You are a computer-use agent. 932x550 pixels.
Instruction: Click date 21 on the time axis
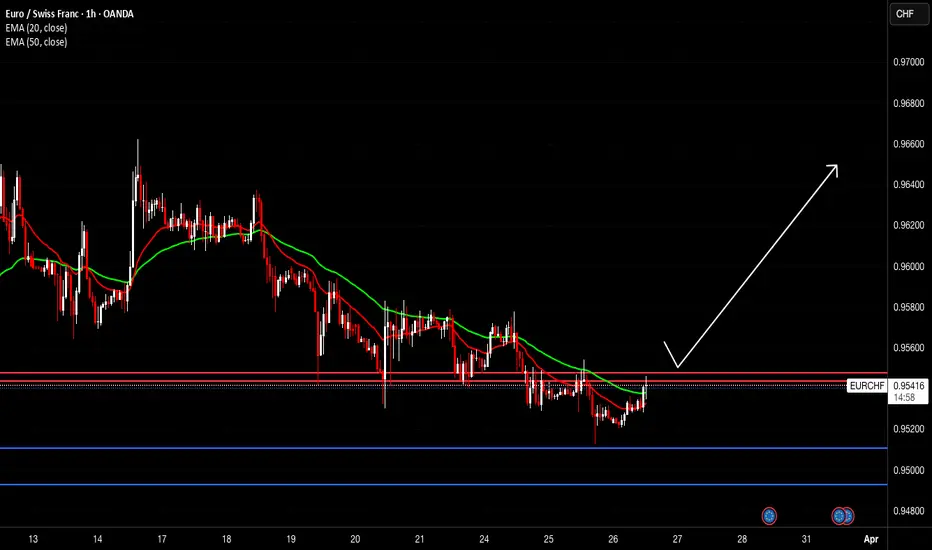(x=420, y=539)
